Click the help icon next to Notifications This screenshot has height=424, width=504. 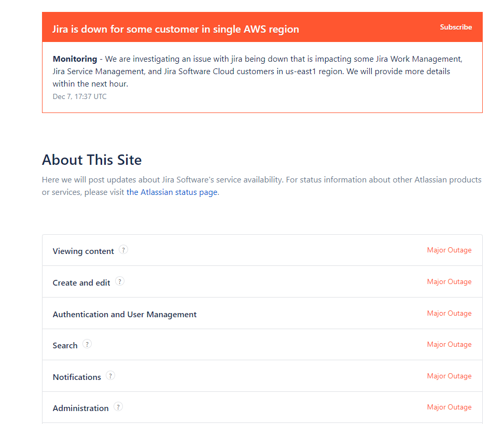tap(110, 375)
